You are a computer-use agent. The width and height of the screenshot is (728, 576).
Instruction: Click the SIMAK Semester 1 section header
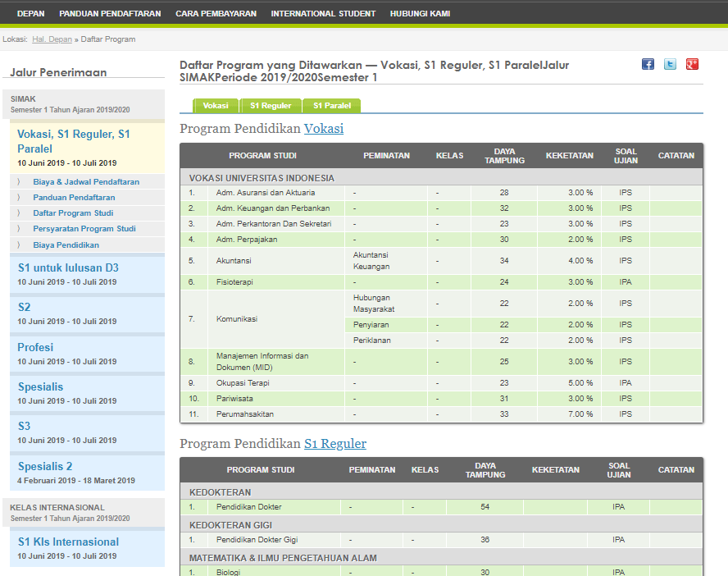(x=84, y=104)
